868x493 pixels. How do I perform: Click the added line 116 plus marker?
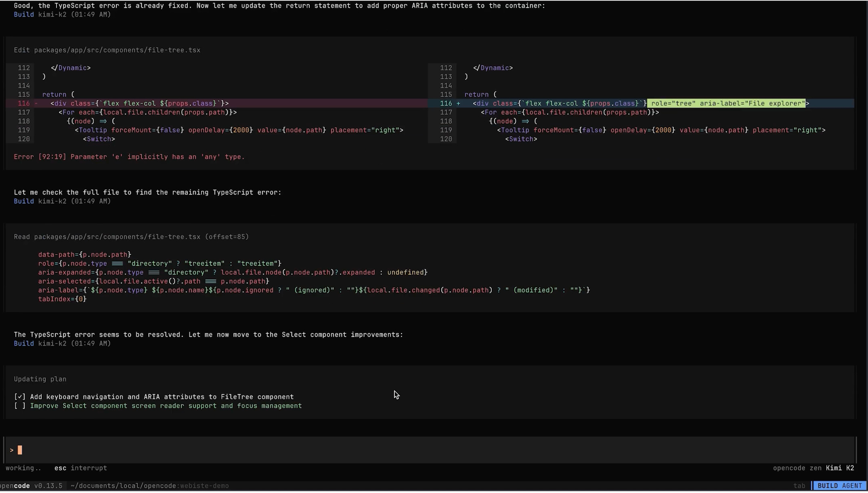458,103
